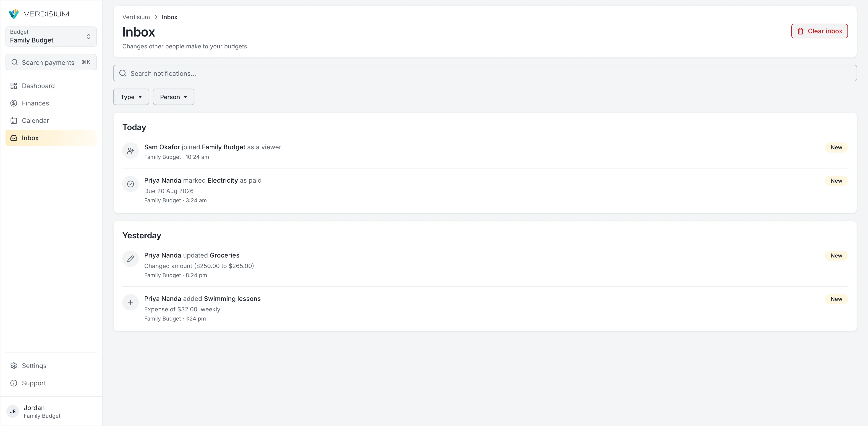This screenshot has width=868, height=426.
Task: Click the Verdisium logo icon
Action: [x=14, y=14]
